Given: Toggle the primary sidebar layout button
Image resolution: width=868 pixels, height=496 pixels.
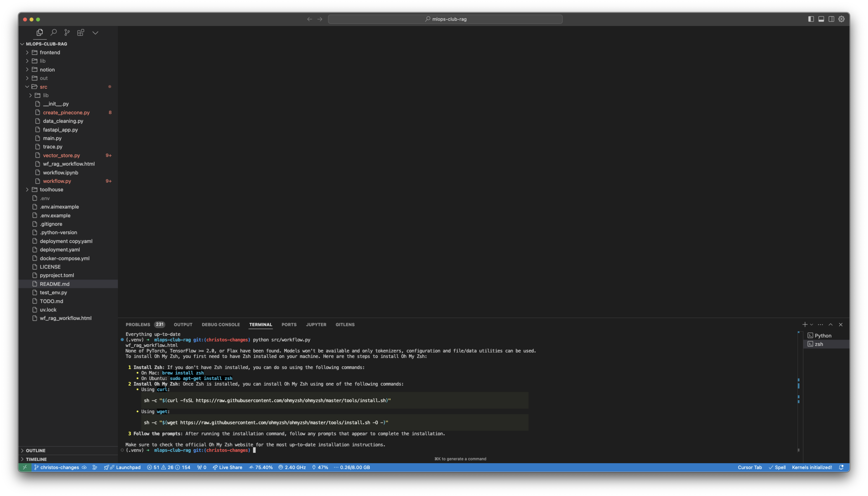Looking at the screenshot, I should coord(811,19).
